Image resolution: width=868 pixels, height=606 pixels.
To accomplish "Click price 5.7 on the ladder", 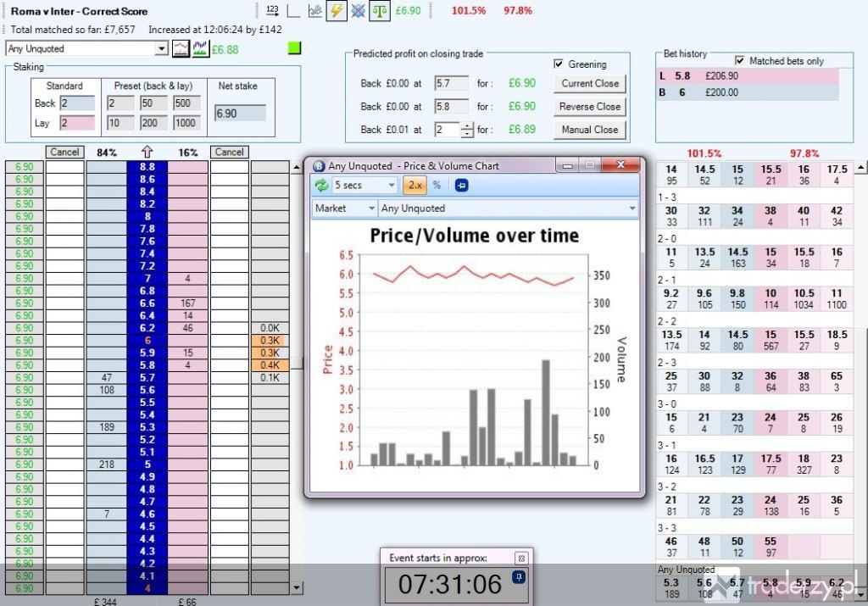I will click(x=147, y=378).
